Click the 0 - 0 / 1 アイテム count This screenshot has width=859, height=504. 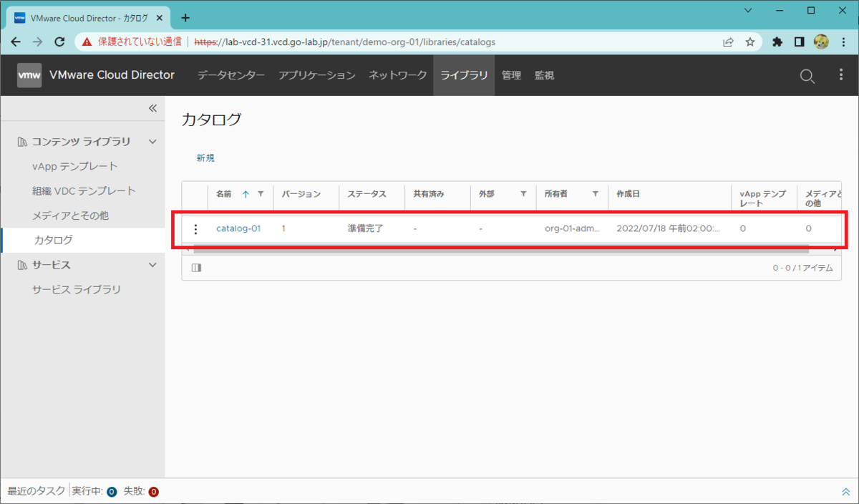[802, 268]
